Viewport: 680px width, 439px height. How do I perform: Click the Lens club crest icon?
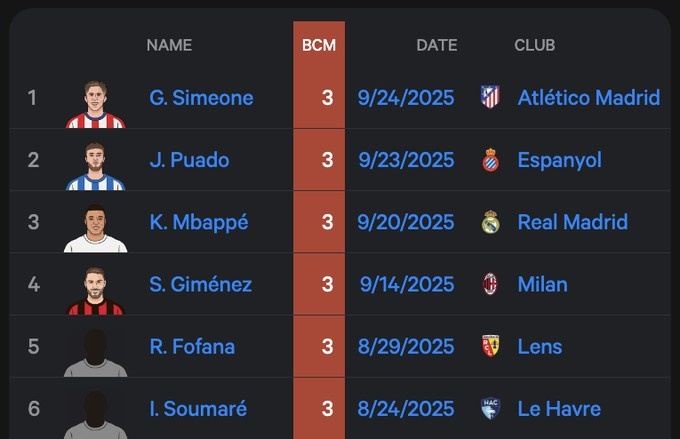coord(490,346)
